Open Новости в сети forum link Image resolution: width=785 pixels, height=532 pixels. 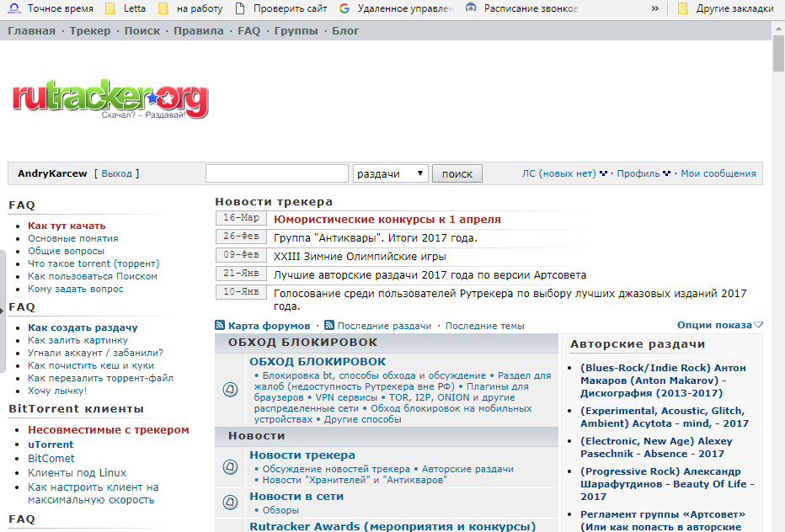(296, 497)
